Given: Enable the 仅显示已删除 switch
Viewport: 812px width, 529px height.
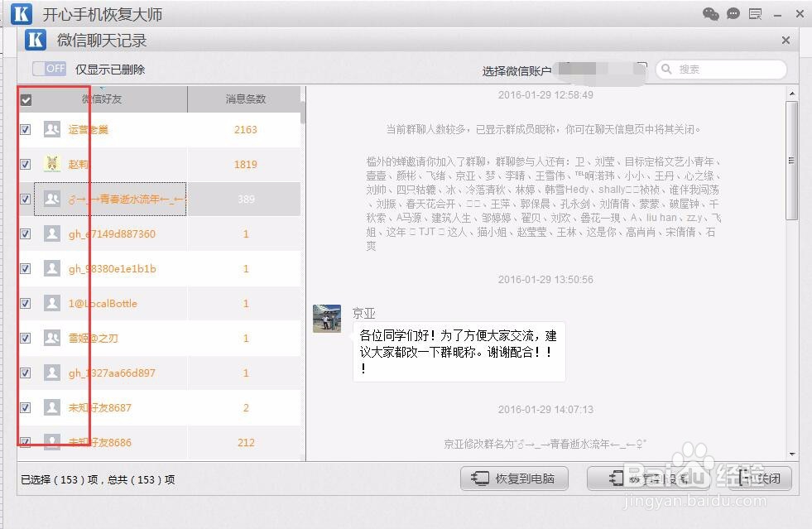Looking at the screenshot, I should [48, 70].
